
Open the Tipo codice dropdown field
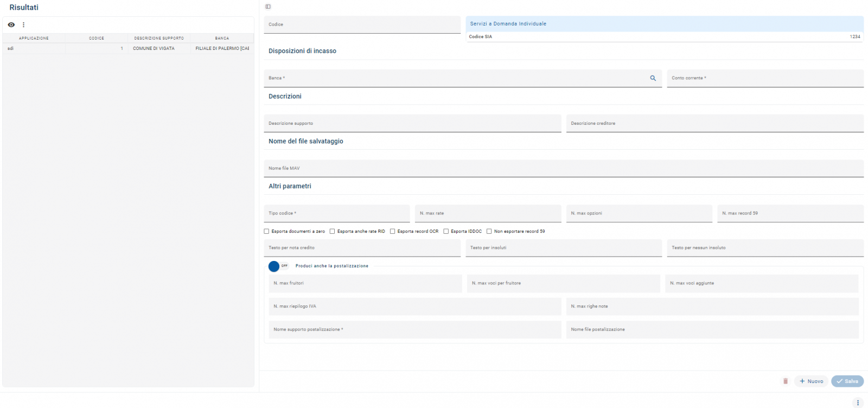336,214
